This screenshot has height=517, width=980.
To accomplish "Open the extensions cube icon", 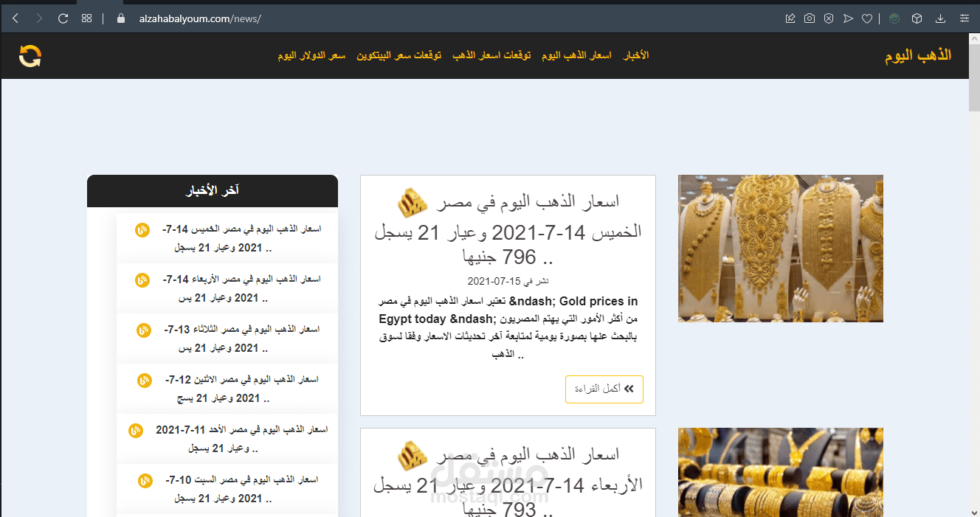I will click(917, 18).
